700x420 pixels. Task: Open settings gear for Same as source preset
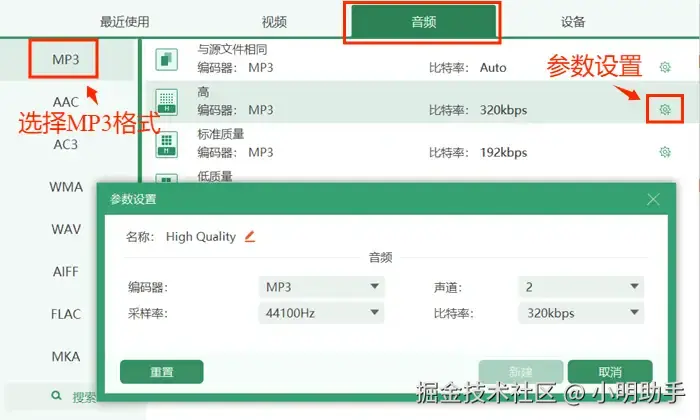click(x=665, y=67)
